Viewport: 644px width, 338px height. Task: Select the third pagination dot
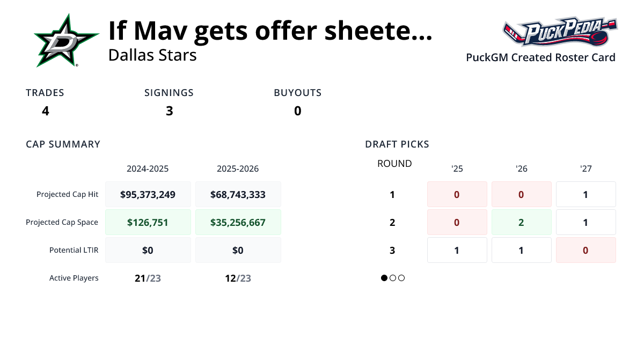401,278
